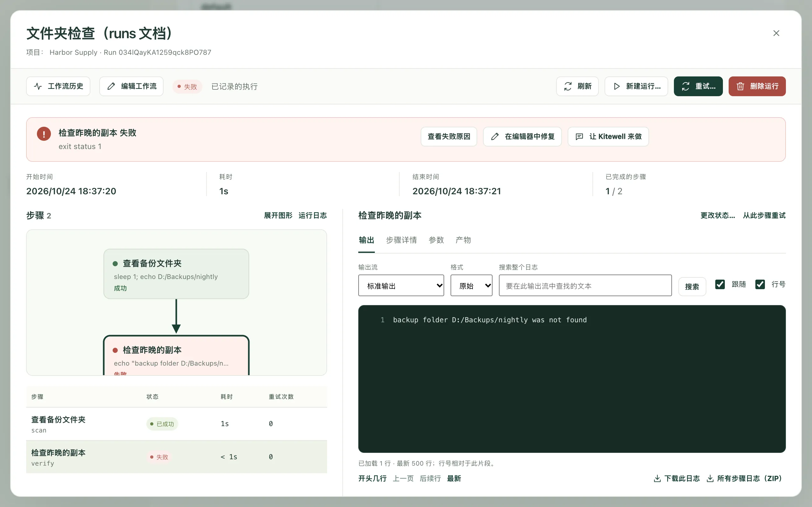The image size is (812, 507).
Task: Jump to 开头几行 of the log
Action: click(372, 479)
